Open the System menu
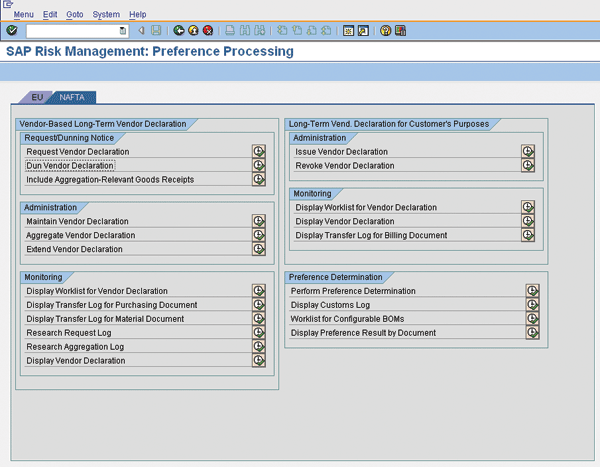The height and width of the screenshot is (467, 600). pyautogui.click(x=106, y=15)
